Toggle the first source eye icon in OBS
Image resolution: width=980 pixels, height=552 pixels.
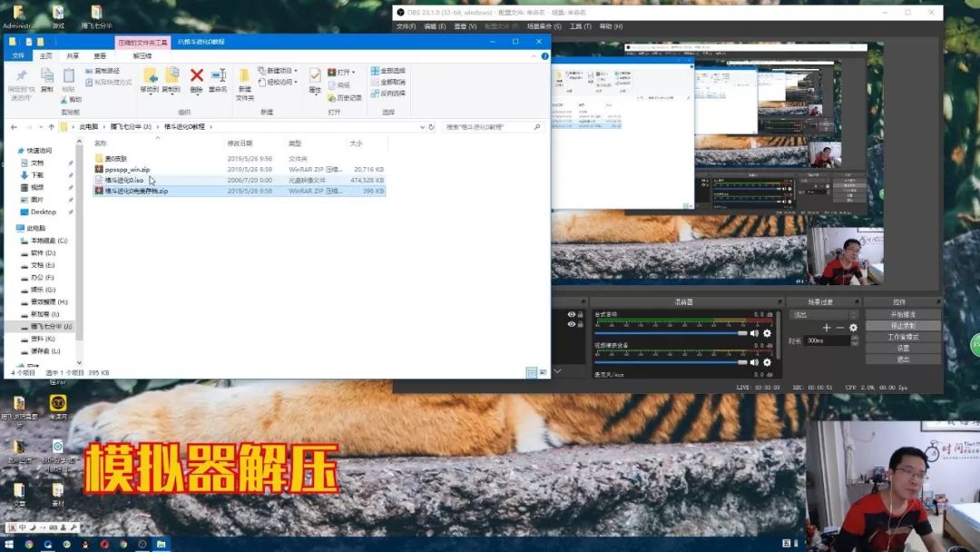click(571, 314)
